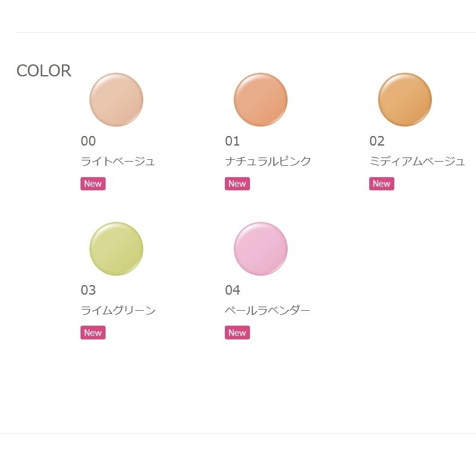Pick the medium beige color swatch
The height and width of the screenshot is (476, 476).
[405, 100]
